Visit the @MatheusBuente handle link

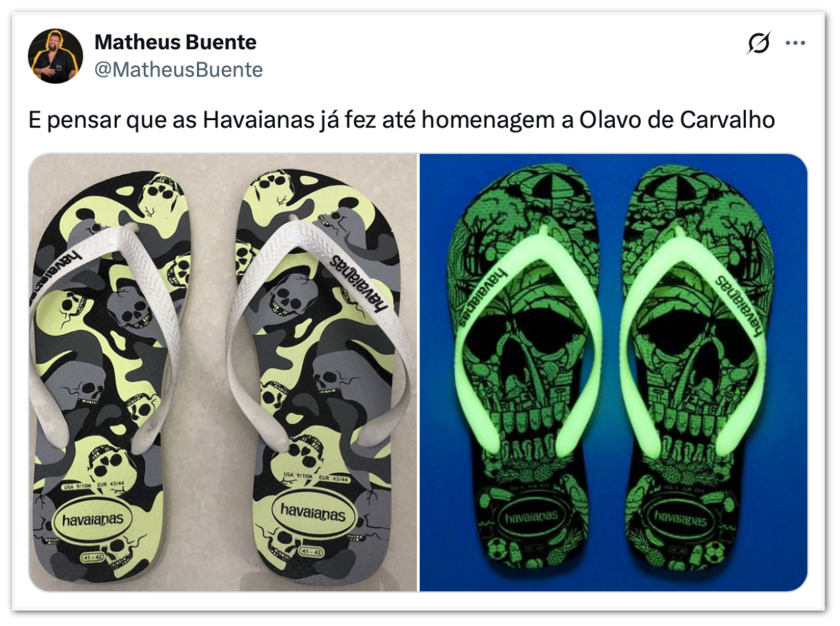[x=178, y=69]
